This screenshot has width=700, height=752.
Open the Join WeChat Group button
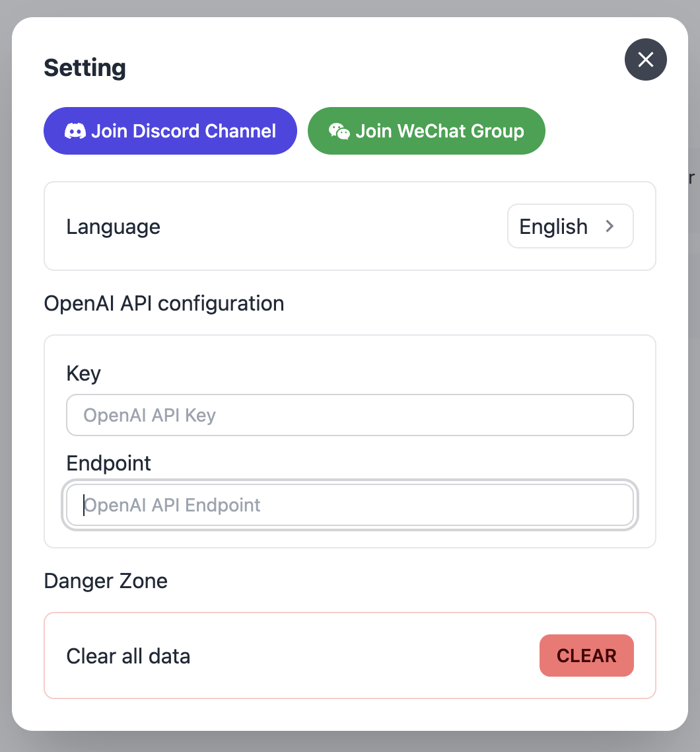[x=426, y=130]
